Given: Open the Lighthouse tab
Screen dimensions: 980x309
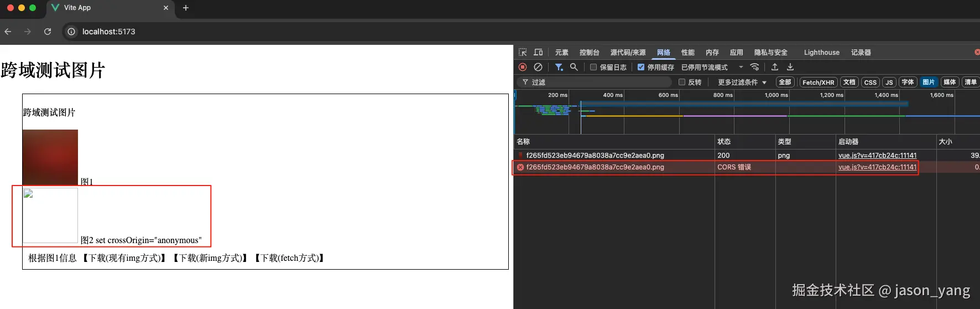Looking at the screenshot, I should point(822,53).
